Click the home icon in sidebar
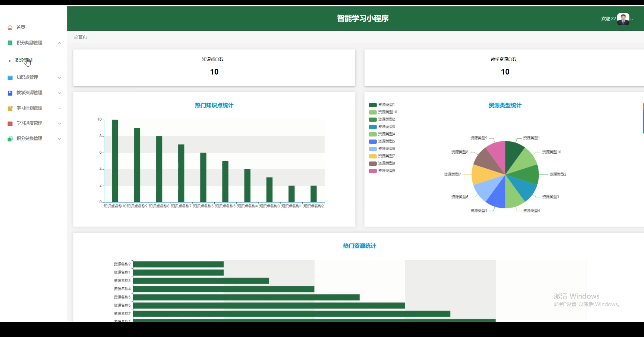 pyautogui.click(x=10, y=28)
